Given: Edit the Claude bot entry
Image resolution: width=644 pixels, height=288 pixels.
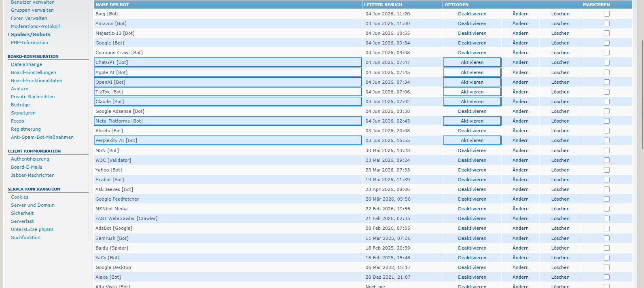Looking at the screenshot, I should tap(520, 102).
